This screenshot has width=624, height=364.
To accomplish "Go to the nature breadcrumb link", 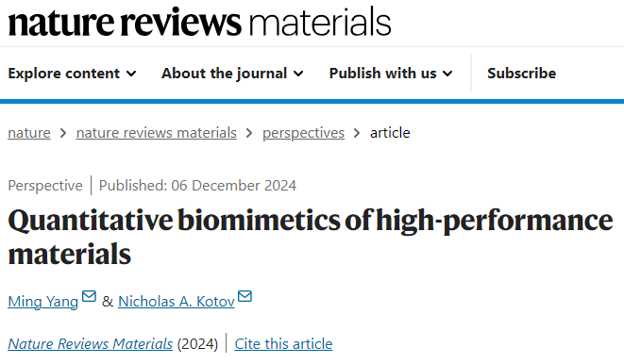I will (x=29, y=133).
